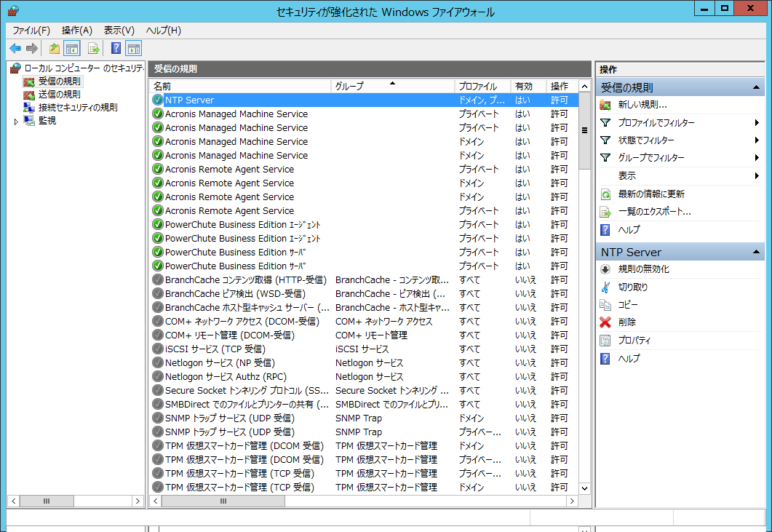
Task: Click the Export list toolbar icon
Action: [x=93, y=49]
